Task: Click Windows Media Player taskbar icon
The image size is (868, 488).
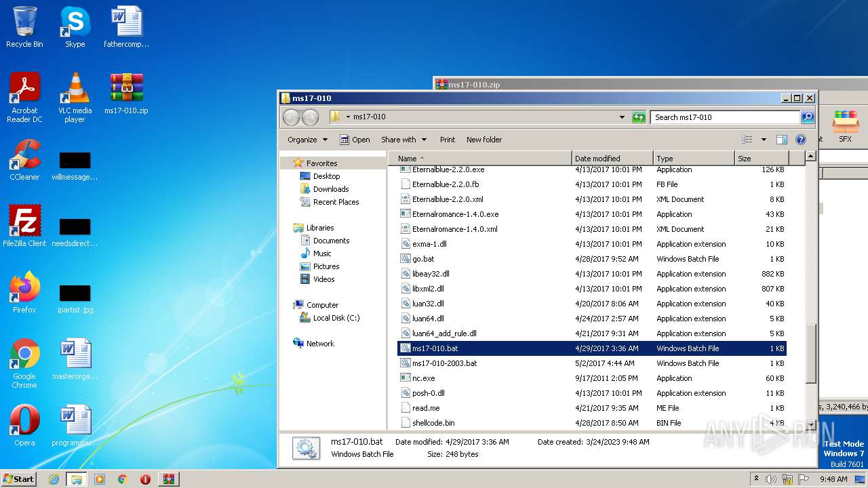Action: [x=100, y=479]
